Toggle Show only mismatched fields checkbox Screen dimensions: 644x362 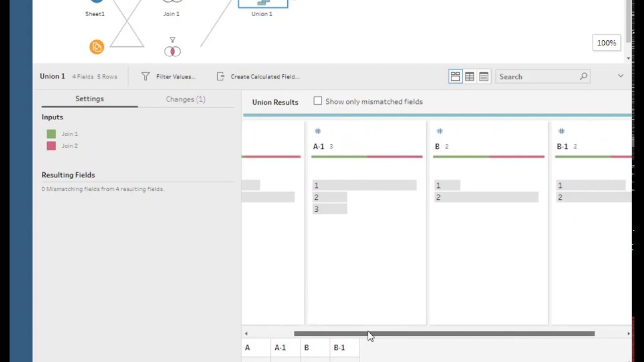point(317,101)
